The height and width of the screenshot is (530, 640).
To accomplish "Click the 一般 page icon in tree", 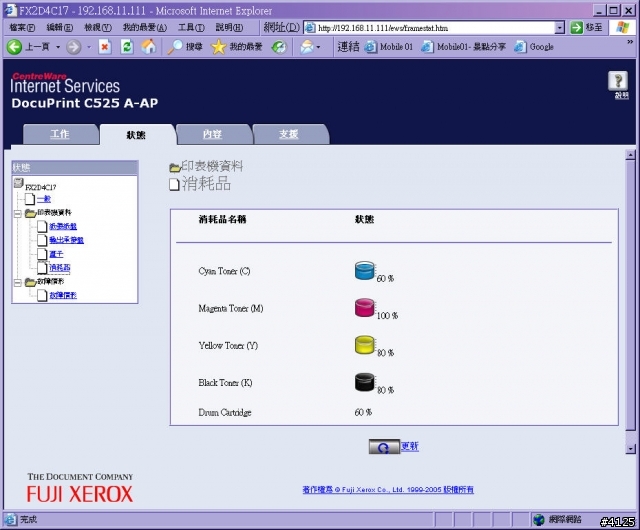I will click(x=30, y=199).
